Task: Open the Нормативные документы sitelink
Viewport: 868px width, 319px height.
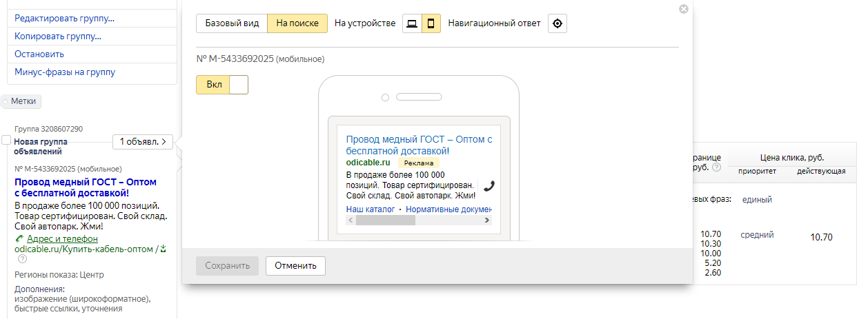Action: (448, 209)
